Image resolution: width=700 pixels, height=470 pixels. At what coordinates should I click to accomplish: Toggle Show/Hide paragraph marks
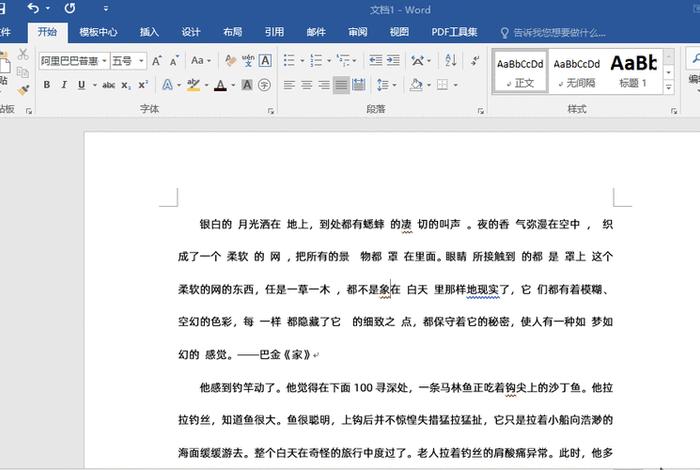(475, 60)
